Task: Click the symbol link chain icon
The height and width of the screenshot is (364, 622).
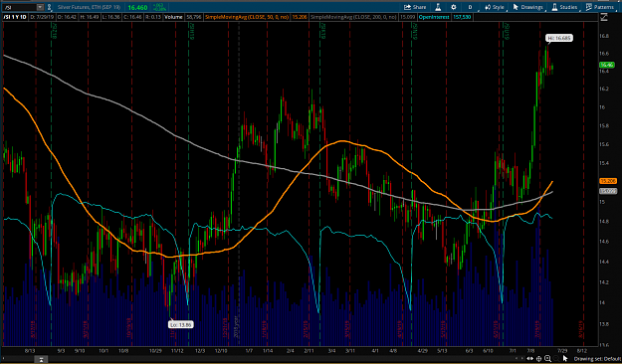Action: point(50,7)
